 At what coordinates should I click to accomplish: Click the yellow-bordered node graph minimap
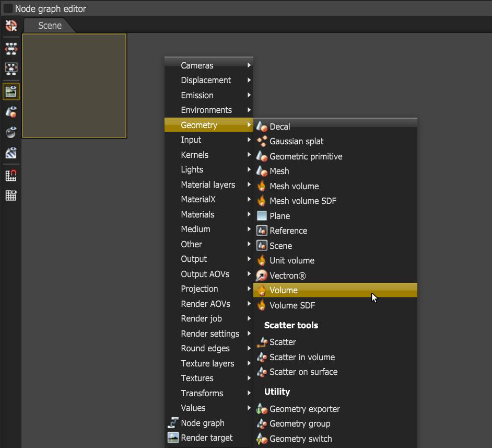[74, 86]
